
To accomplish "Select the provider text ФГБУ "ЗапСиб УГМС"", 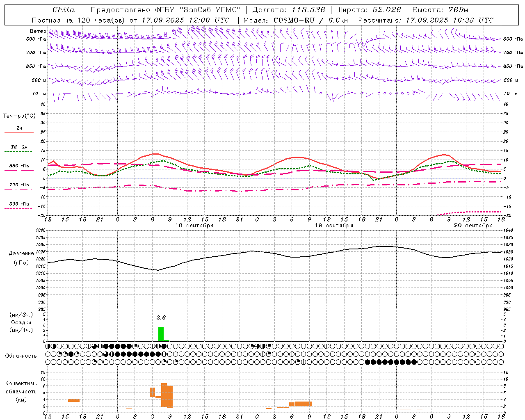I will (x=198, y=10).
